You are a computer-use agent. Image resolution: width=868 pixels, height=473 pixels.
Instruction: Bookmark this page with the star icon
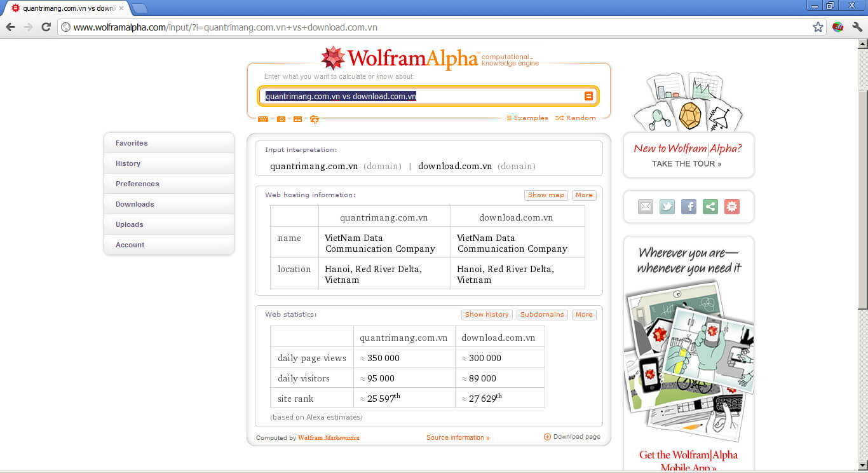[x=818, y=27]
